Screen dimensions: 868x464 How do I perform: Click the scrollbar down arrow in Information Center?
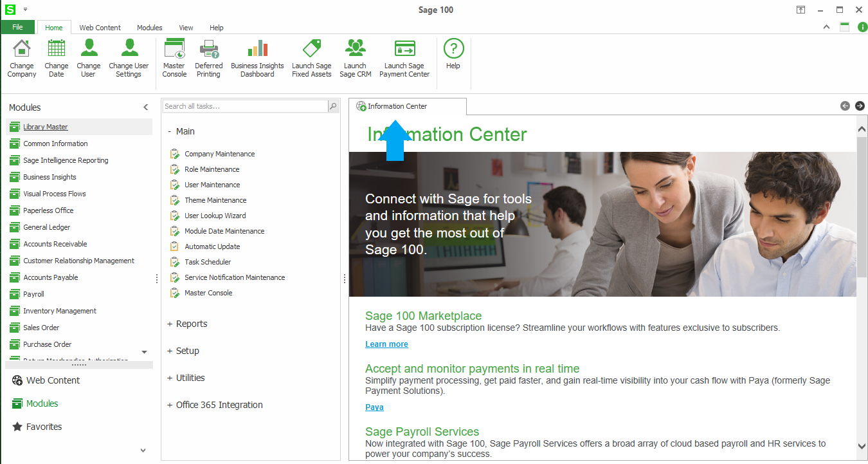(862, 446)
